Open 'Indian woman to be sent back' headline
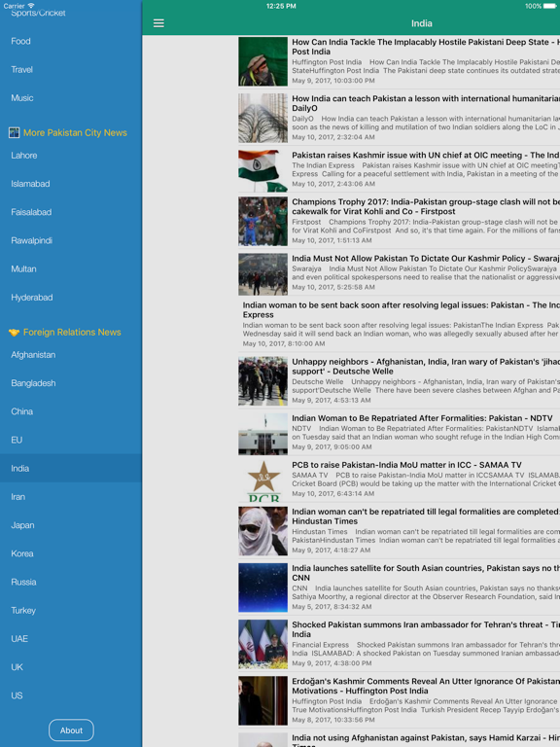This screenshot has width=560, height=747. pos(402,309)
